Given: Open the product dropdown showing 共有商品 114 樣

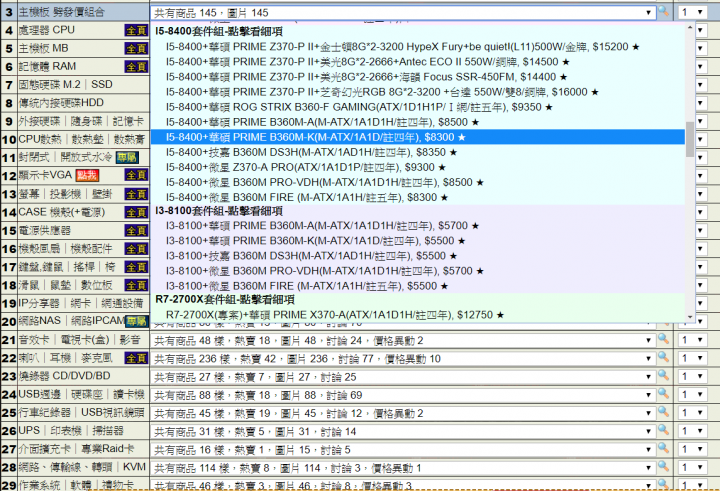Looking at the screenshot, I should 403,468.
